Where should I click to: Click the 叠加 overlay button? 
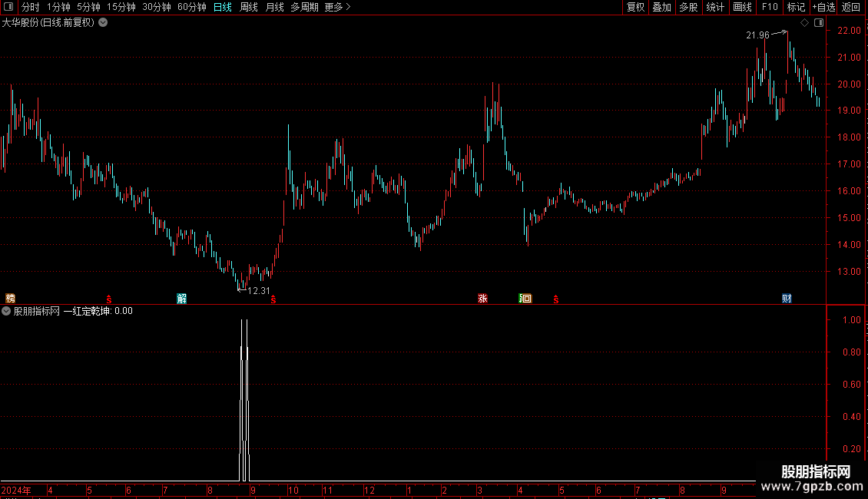(x=661, y=7)
